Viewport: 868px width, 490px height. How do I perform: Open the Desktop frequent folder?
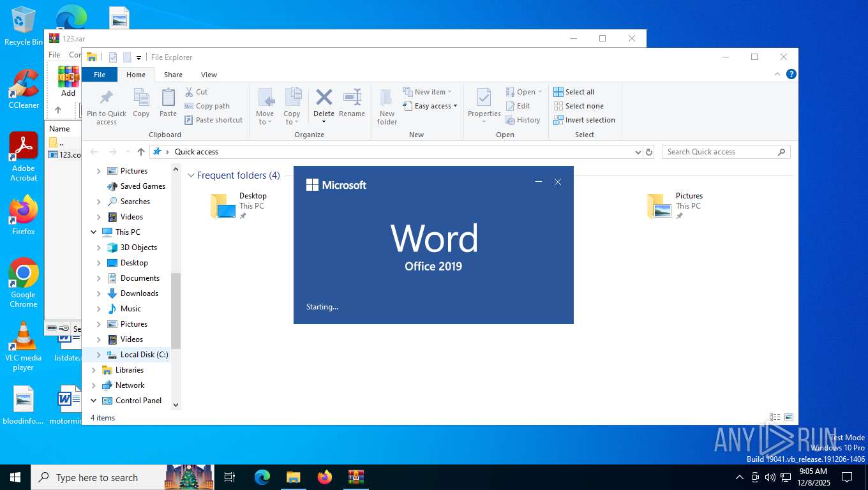click(x=239, y=205)
